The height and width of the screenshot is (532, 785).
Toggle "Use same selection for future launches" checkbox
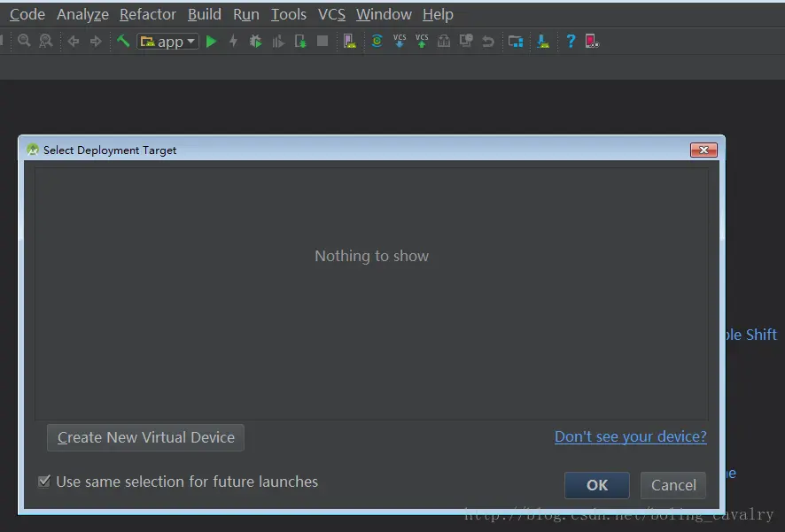44,482
